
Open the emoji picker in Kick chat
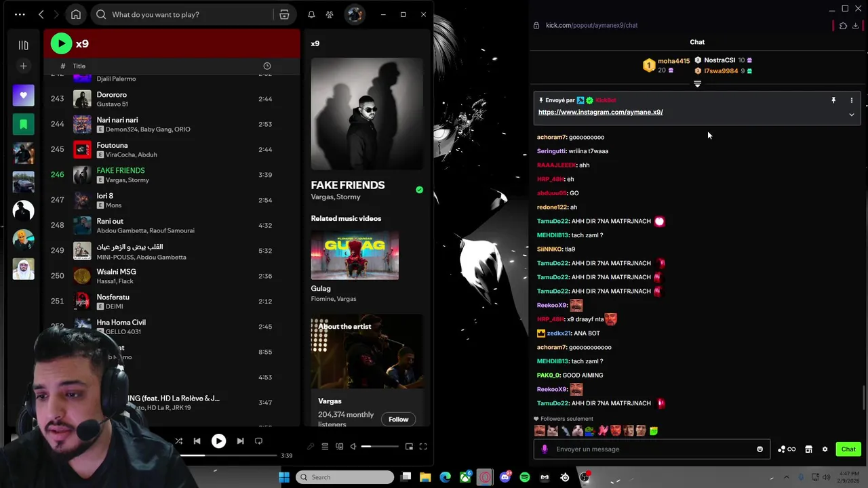(759, 449)
